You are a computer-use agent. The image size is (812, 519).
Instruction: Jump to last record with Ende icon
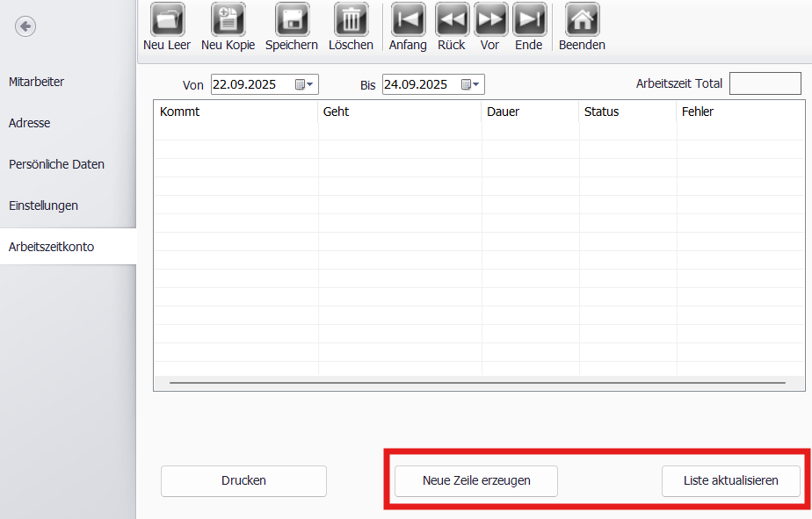point(529,19)
